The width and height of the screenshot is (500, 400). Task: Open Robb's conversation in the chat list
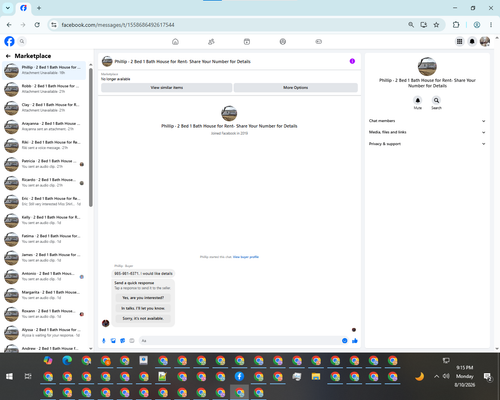(44, 89)
